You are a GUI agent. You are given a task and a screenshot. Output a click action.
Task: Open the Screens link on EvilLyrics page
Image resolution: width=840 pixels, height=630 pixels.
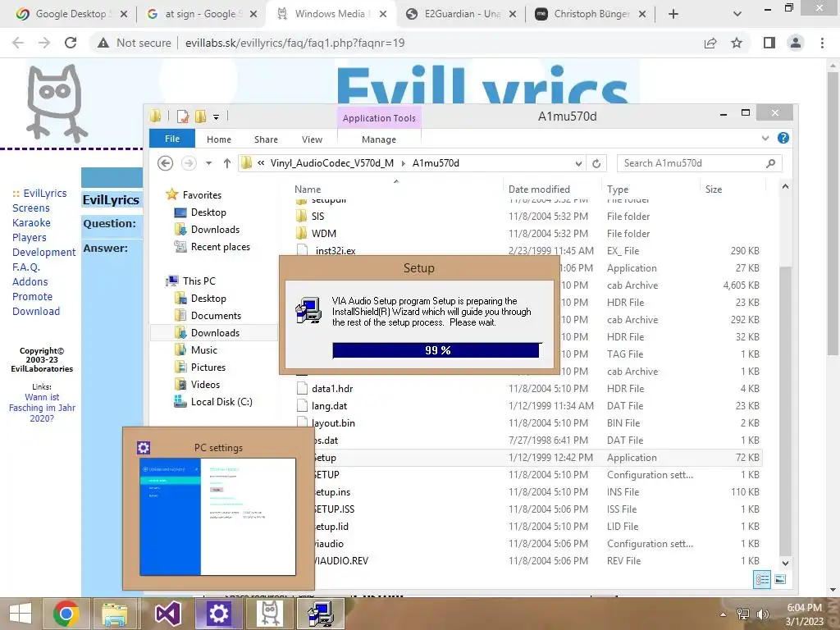click(x=31, y=208)
